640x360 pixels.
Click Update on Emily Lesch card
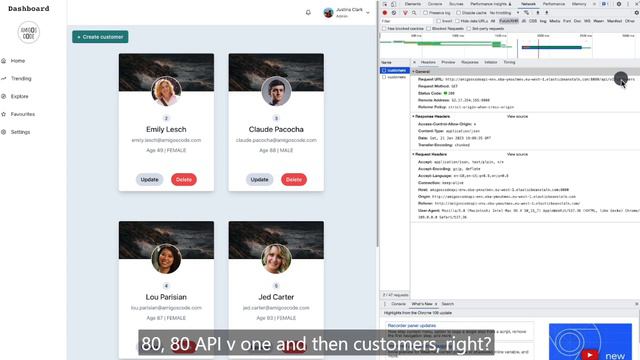coord(149,180)
